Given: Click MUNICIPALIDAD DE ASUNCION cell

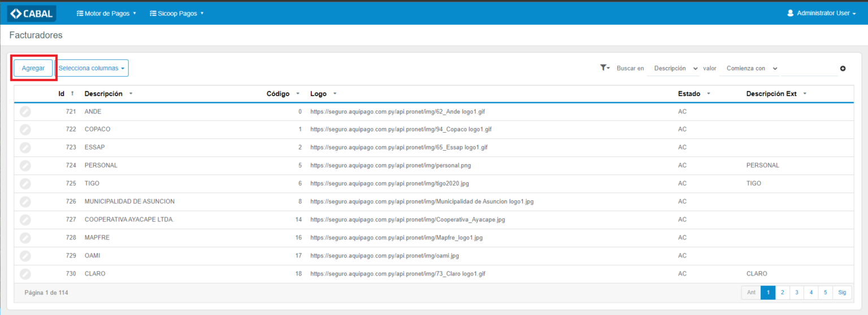Looking at the screenshot, I should point(129,202).
